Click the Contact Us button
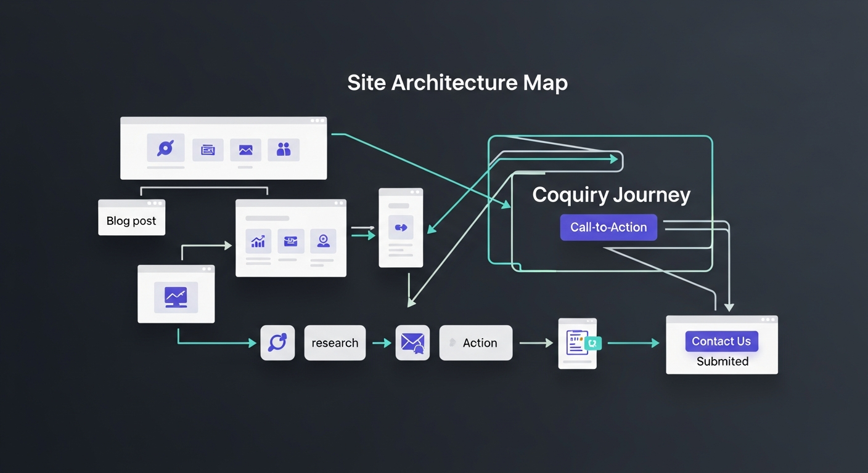The height and width of the screenshot is (473, 868). pos(721,341)
